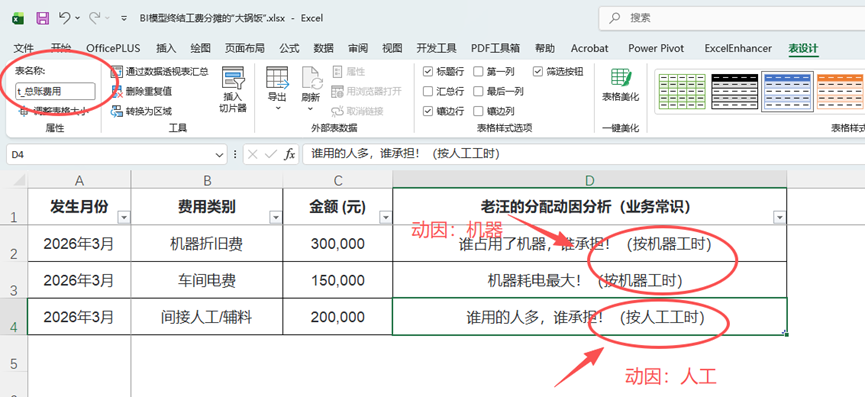Open the 老汪的分配动因分析 filter dropdown

point(779,218)
